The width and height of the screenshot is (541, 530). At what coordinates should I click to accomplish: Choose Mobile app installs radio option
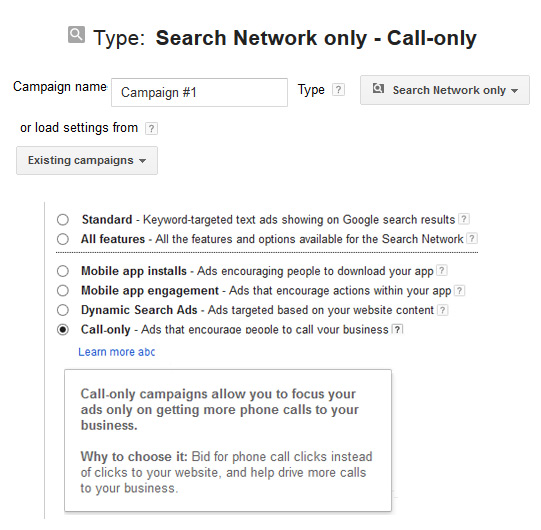(x=63, y=271)
